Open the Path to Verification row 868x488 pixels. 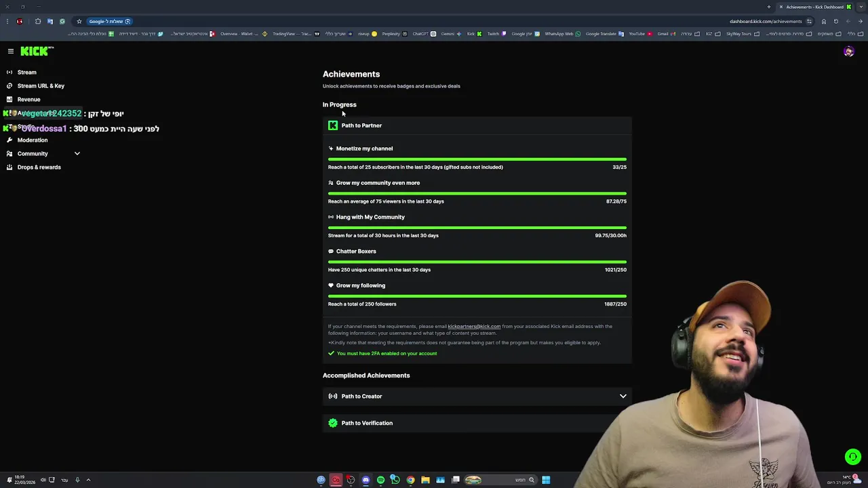477,423
